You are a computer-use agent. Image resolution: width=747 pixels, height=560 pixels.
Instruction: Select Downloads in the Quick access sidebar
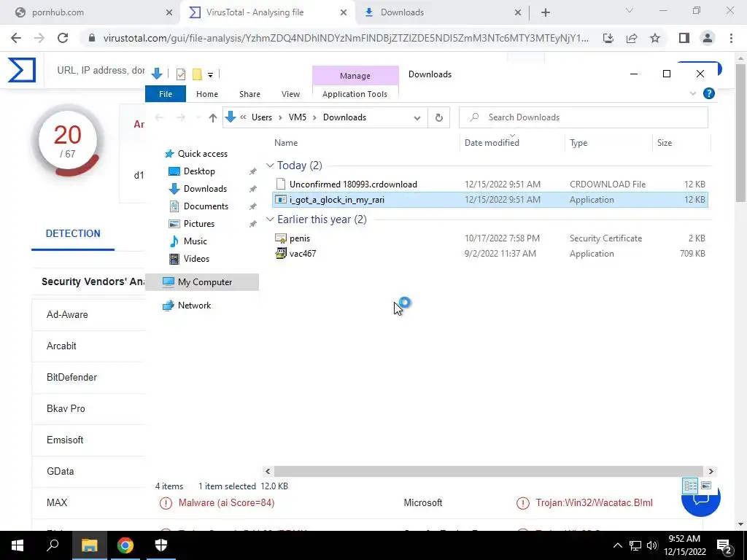pos(205,189)
